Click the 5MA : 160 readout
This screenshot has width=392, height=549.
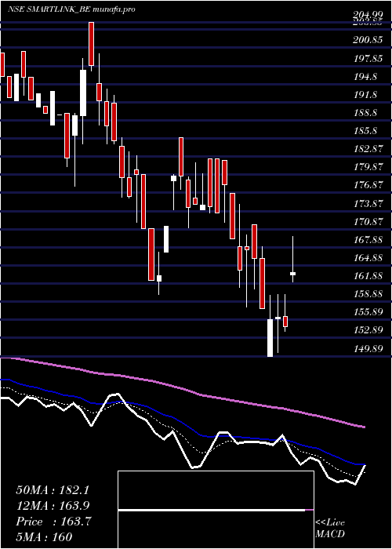pos(44,536)
